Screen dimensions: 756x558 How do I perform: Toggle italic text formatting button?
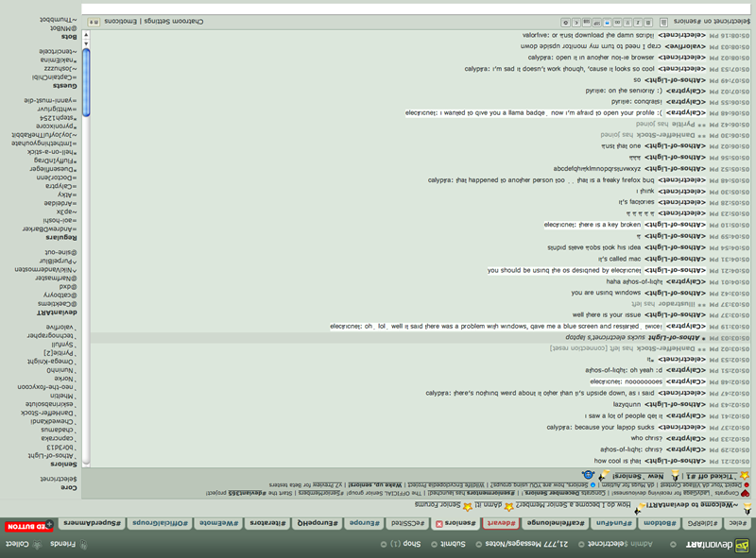(638, 22)
